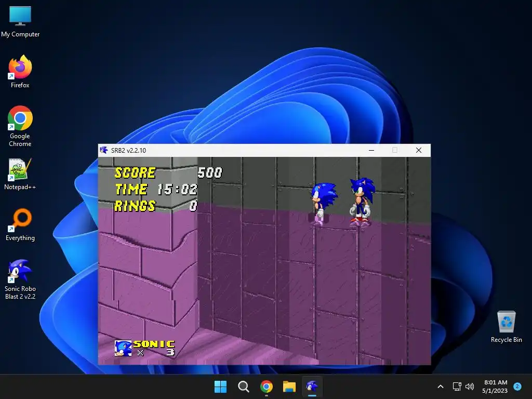Open the My Computer desktop icon

(x=20, y=21)
